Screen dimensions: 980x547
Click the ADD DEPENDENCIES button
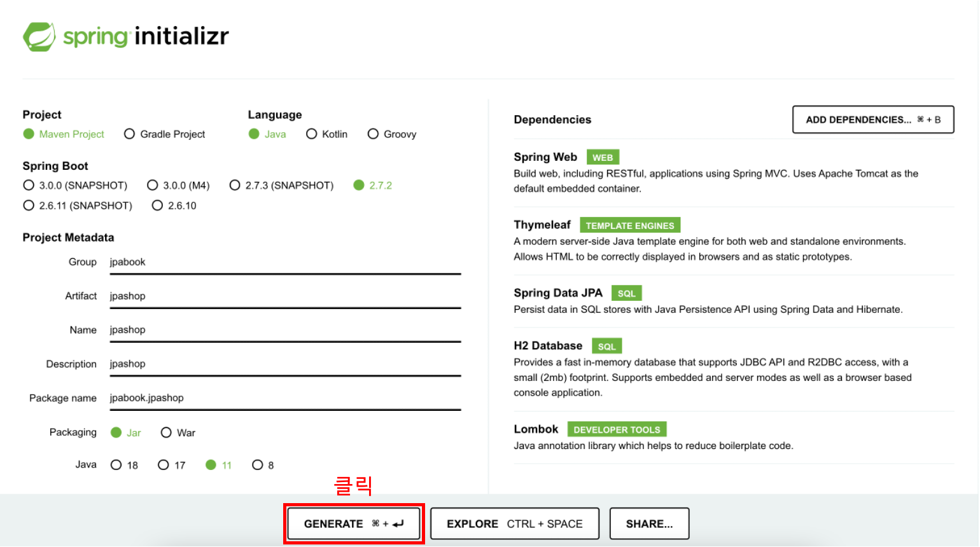click(873, 120)
